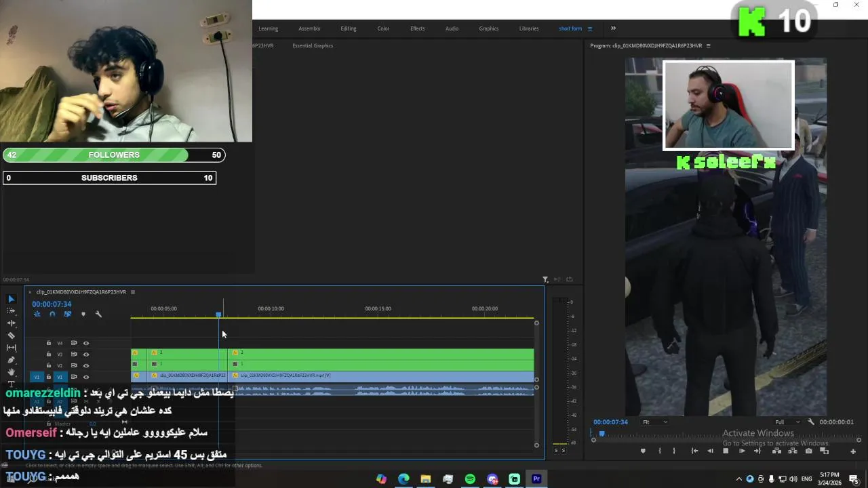Open Program monitor button editor plus
Viewport: 868px width, 488px height.
click(853, 451)
